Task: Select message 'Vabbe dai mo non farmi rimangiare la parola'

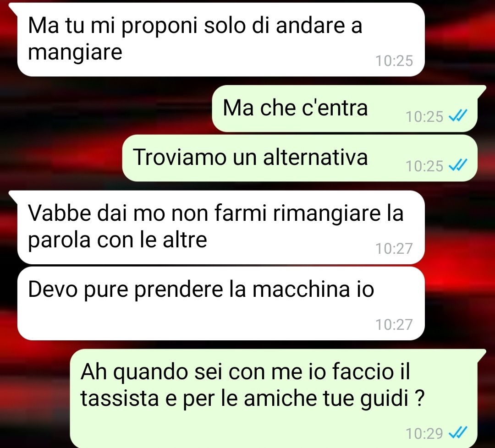Action: pos(221,227)
